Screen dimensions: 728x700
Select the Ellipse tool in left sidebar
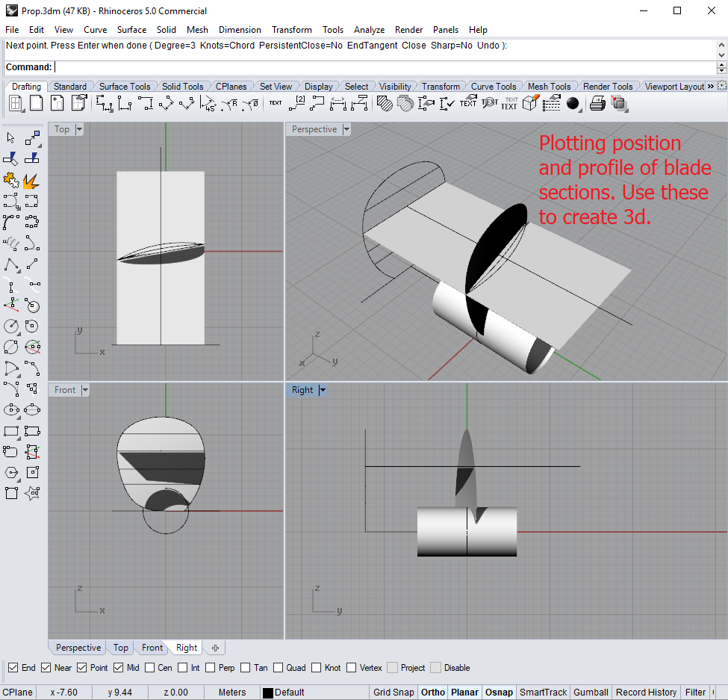tap(10, 409)
